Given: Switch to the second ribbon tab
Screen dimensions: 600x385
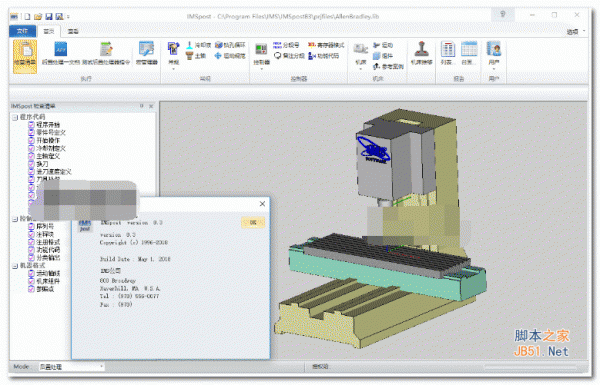Looking at the screenshot, I should (49, 31).
